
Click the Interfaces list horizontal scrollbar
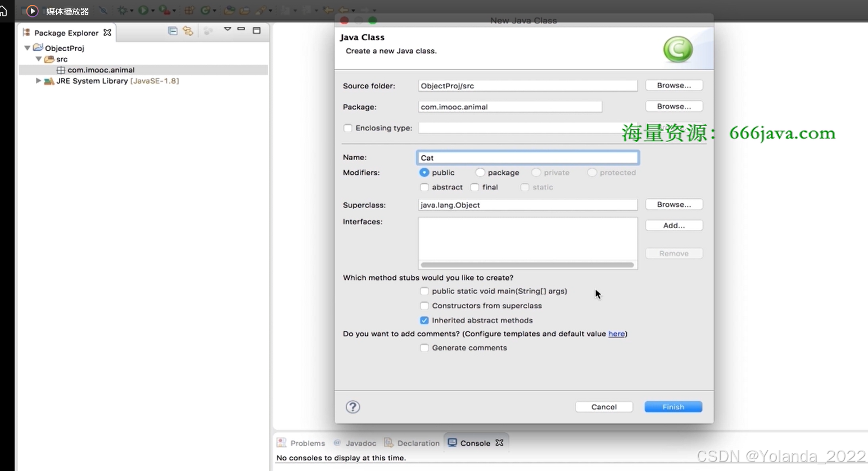coord(527,265)
